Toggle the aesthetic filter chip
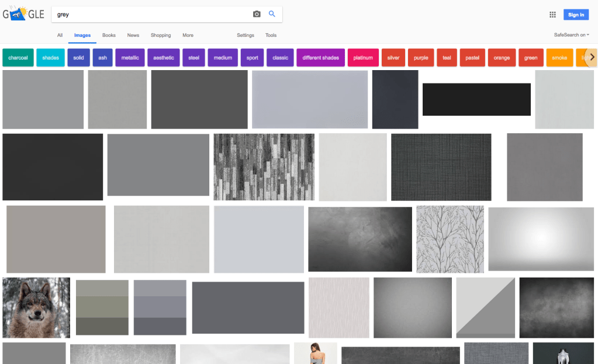598x364 pixels. coord(163,57)
